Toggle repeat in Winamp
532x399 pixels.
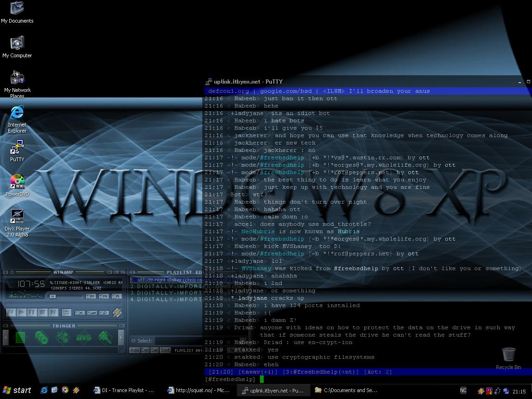(104, 313)
